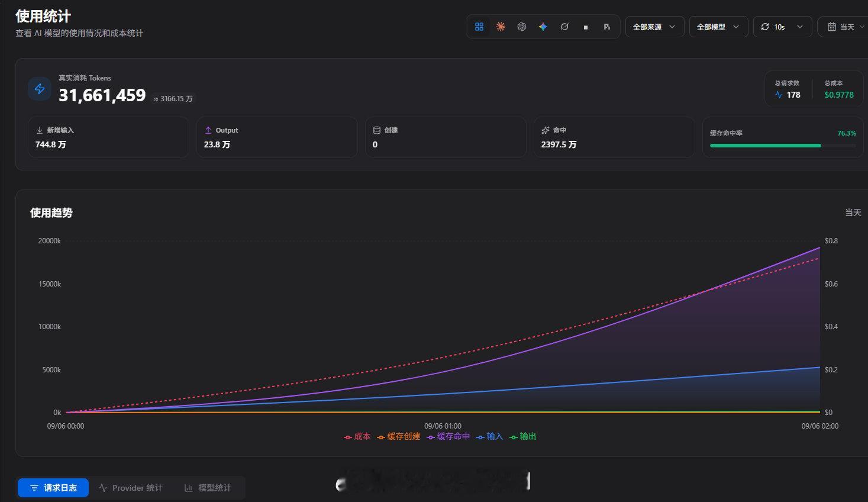This screenshot has height=502, width=868.
Task: Toggle the 缓存创建 series in legend
Action: (399, 436)
